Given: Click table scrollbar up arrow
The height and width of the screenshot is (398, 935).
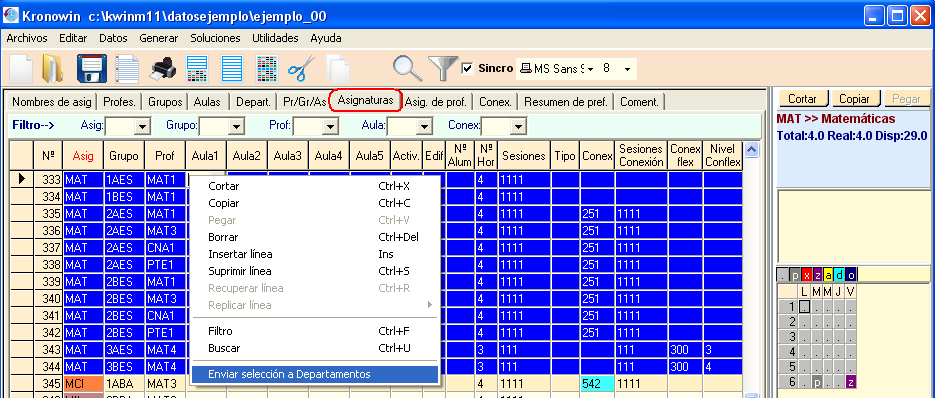Looking at the screenshot, I should (x=751, y=149).
